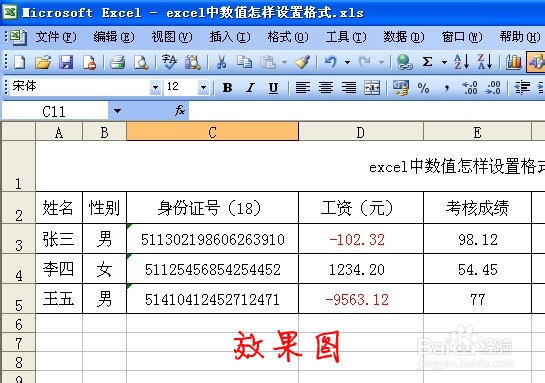
Task: Select ID cell 511302198606263910
Action: [212, 239]
